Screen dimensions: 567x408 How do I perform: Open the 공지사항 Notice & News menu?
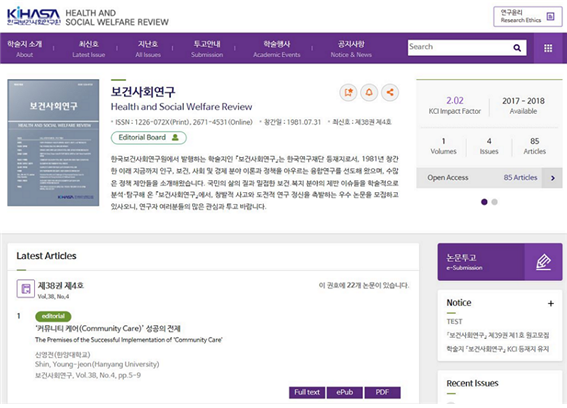(351, 49)
